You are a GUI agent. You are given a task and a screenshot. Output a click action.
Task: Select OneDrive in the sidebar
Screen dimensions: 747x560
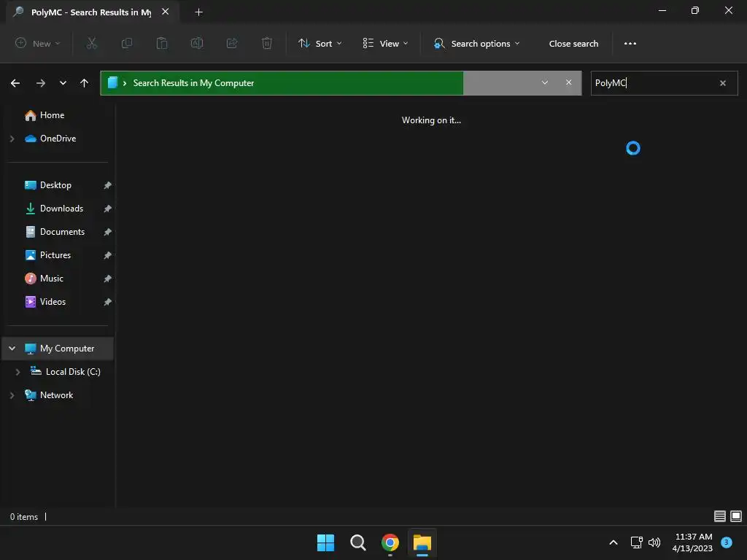(50, 138)
